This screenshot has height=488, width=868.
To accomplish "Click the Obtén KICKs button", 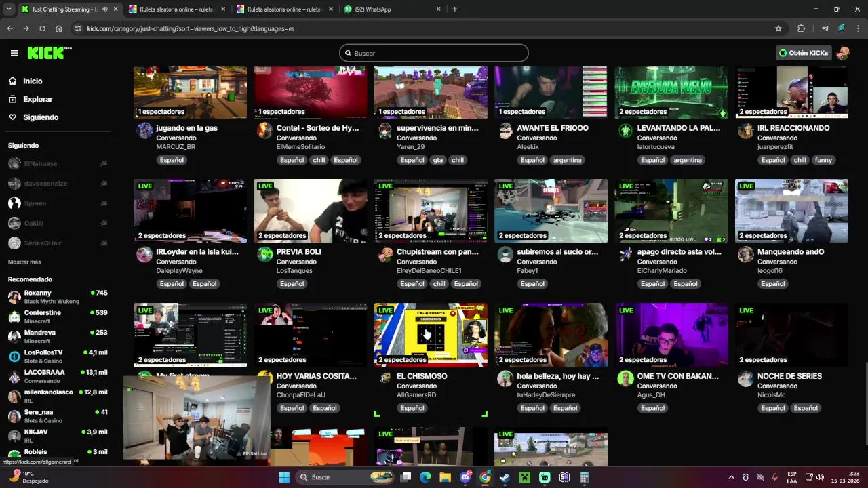I will [x=804, y=53].
